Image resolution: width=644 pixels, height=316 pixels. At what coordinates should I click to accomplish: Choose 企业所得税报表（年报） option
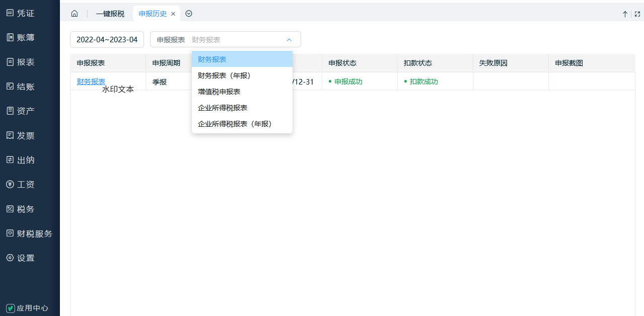pyautogui.click(x=235, y=124)
